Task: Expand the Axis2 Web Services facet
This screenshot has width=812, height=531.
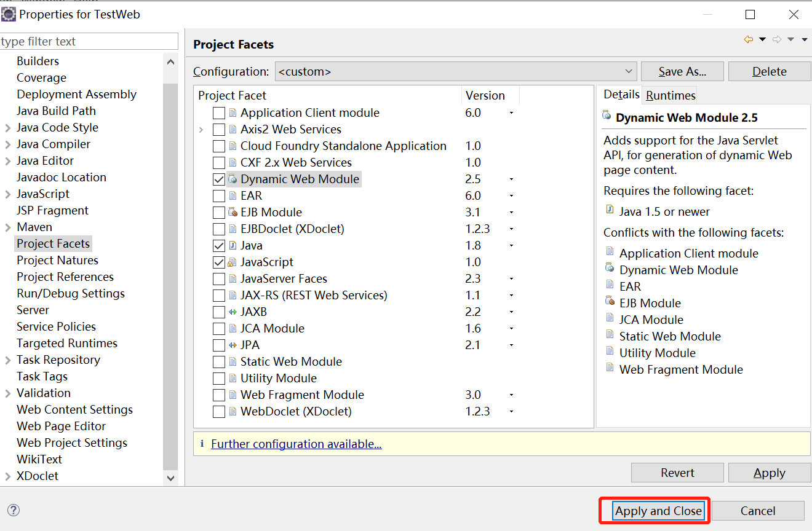Action: (201, 130)
